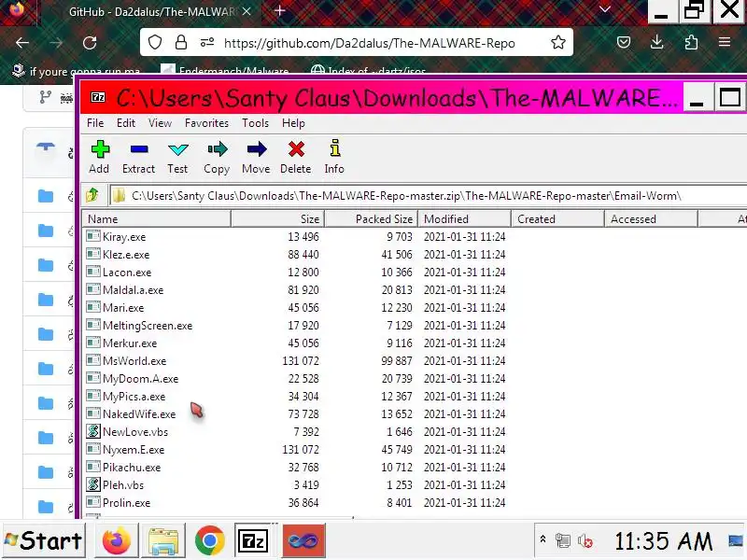The image size is (747, 560).
Task: Open Chrome from the taskbar
Action: tap(209, 541)
